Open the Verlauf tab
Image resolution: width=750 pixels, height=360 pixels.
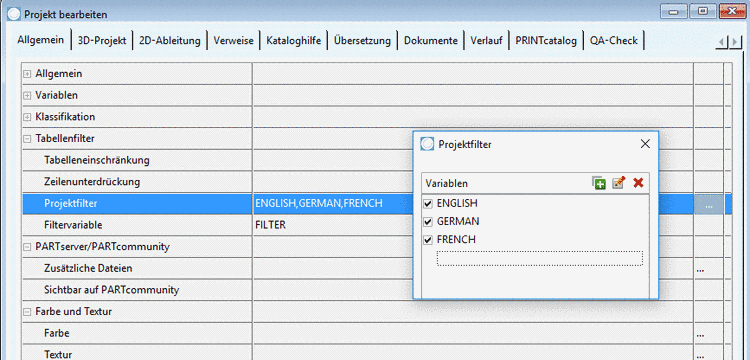[x=486, y=41]
